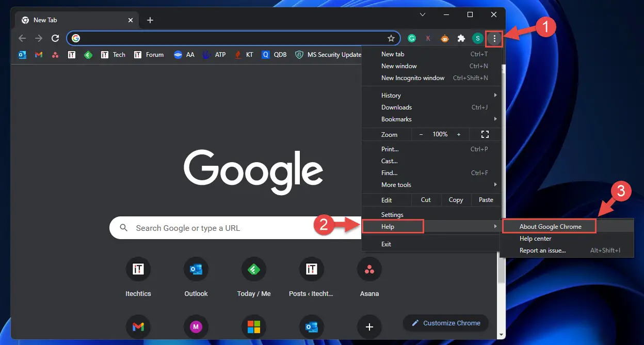Click Copy in the Edit row

click(456, 200)
